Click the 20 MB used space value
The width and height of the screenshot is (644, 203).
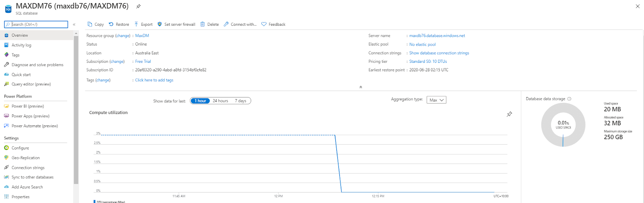coord(612,109)
